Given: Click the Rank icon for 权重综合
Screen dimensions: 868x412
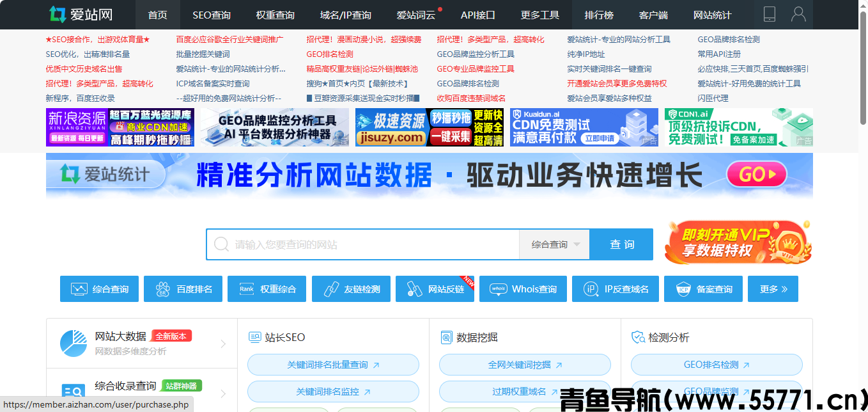Looking at the screenshot, I should click(247, 289).
